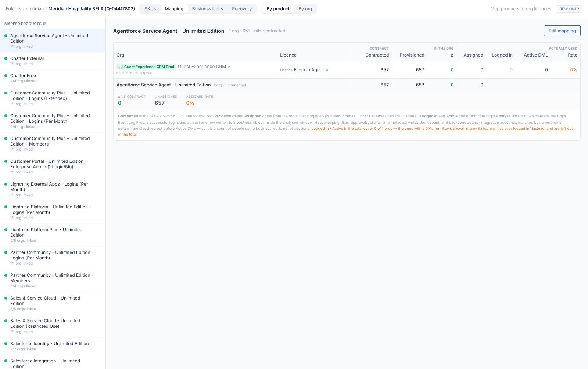Open Customer Community Plus Logins (Extended) product
The image size is (588, 369).
pos(53,98)
